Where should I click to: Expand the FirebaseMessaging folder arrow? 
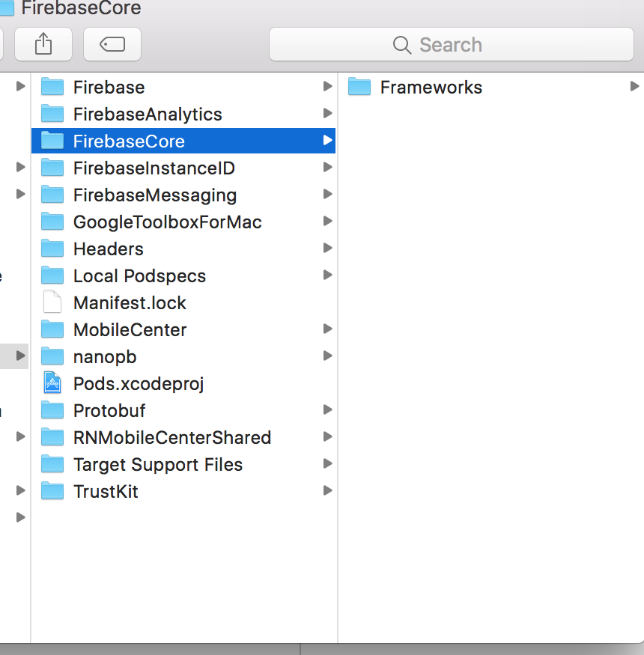click(x=328, y=194)
